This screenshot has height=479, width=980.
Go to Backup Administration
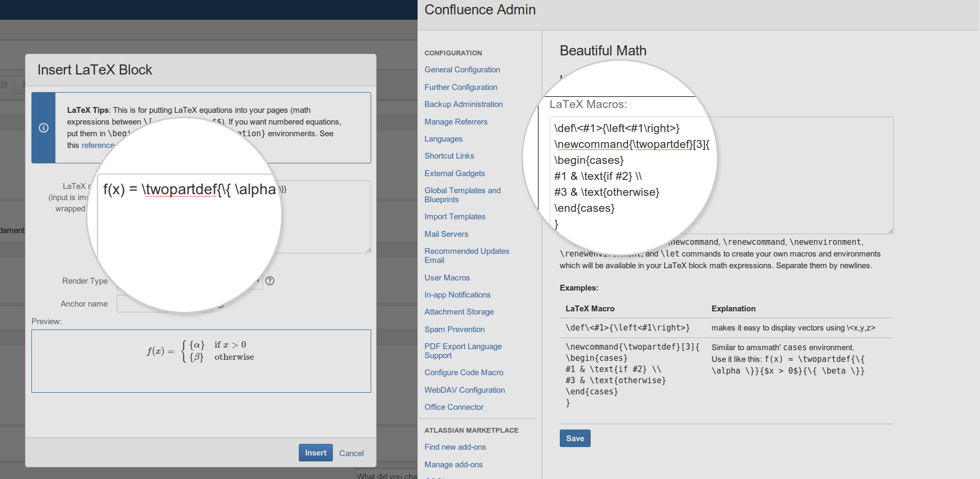(x=463, y=104)
